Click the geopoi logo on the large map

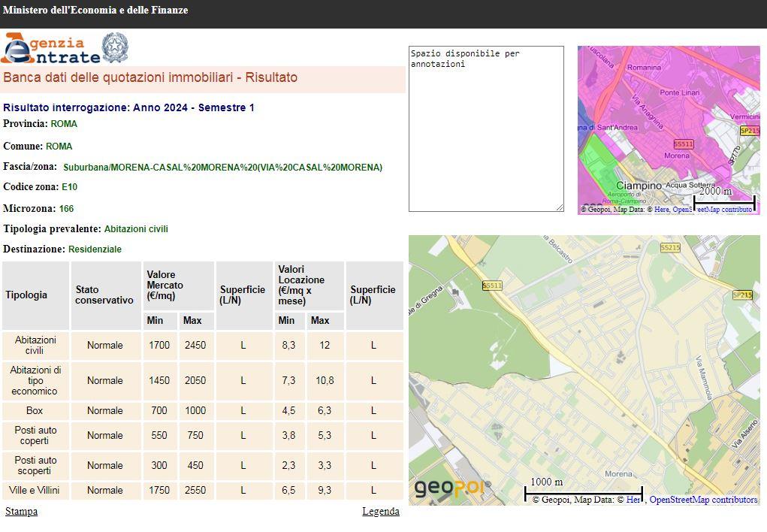tap(449, 488)
